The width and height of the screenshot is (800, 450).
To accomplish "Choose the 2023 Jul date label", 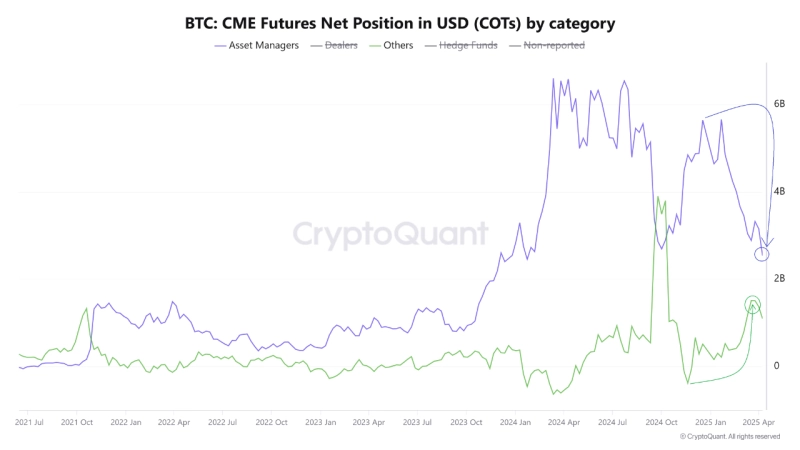I will [419, 423].
